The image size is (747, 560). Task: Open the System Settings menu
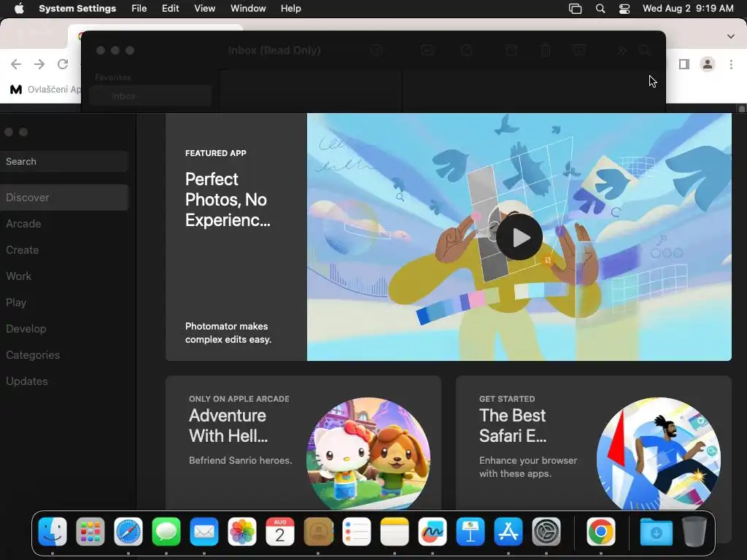[x=77, y=9]
